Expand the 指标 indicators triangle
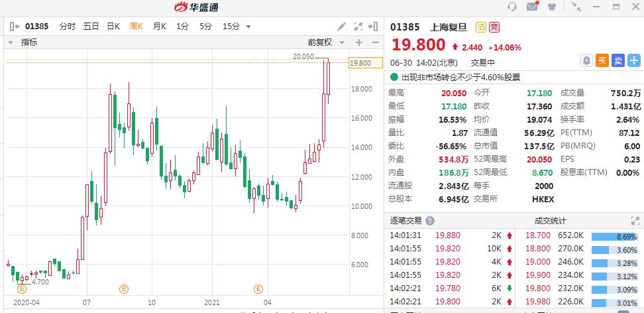Viewport: 644px width, 313px height. pyautogui.click(x=11, y=42)
